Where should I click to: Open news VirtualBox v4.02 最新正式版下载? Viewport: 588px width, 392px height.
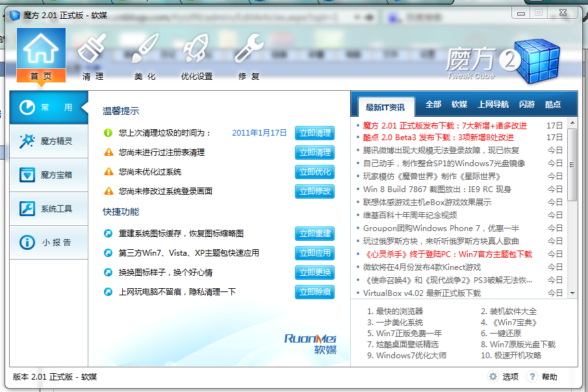click(422, 293)
